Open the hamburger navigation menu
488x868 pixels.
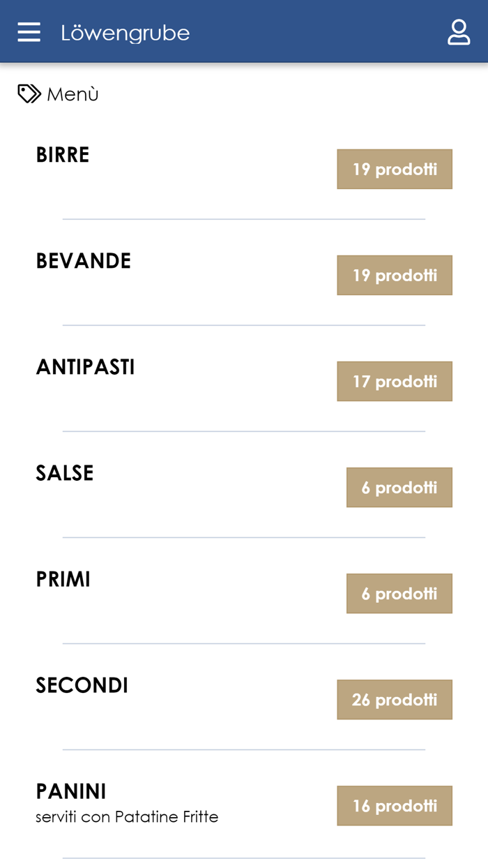(29, 32)
